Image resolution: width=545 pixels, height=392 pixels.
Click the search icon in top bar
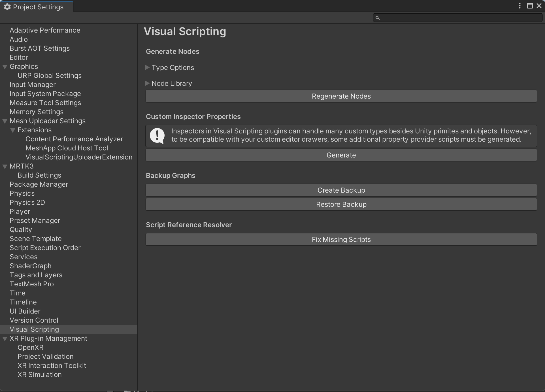click(377, 18)
